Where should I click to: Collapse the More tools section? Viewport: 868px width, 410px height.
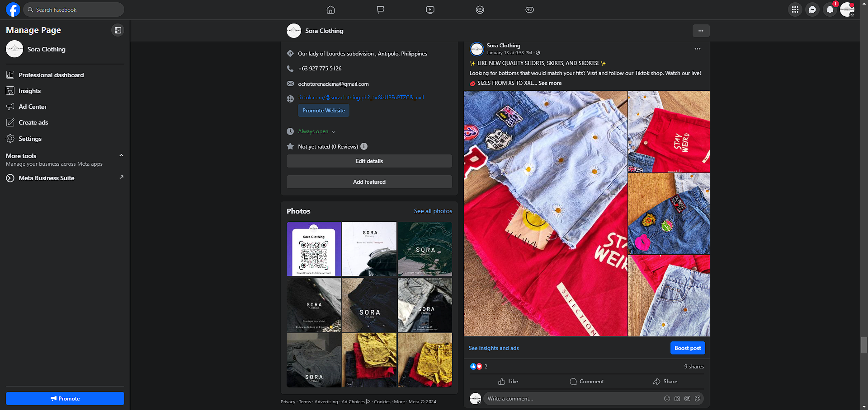[121, 155]
